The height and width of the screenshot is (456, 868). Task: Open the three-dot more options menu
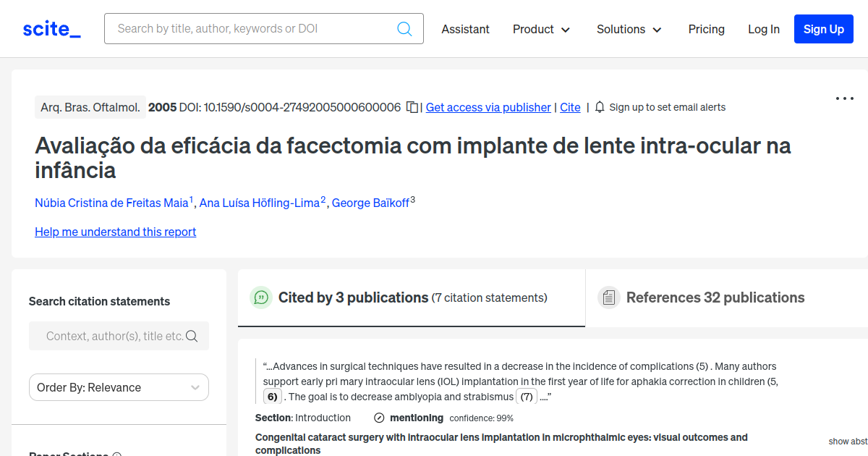pos(844,98)
